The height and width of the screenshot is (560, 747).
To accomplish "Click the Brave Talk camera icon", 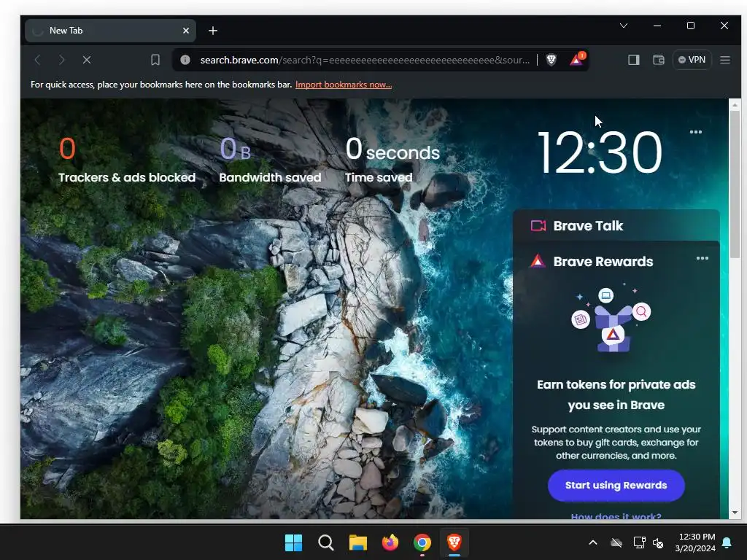I will pos(538,226).
